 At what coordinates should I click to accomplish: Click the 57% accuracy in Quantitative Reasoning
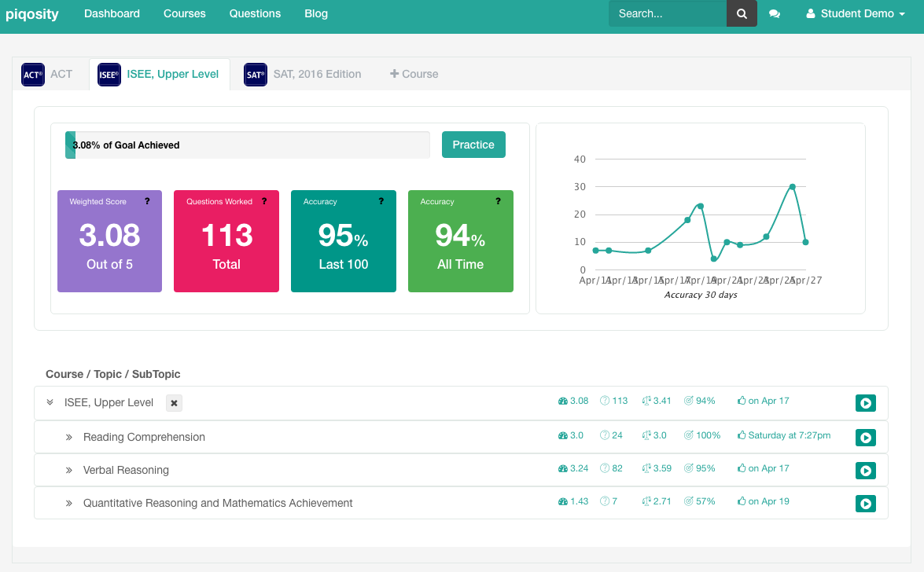pos(699,501)
